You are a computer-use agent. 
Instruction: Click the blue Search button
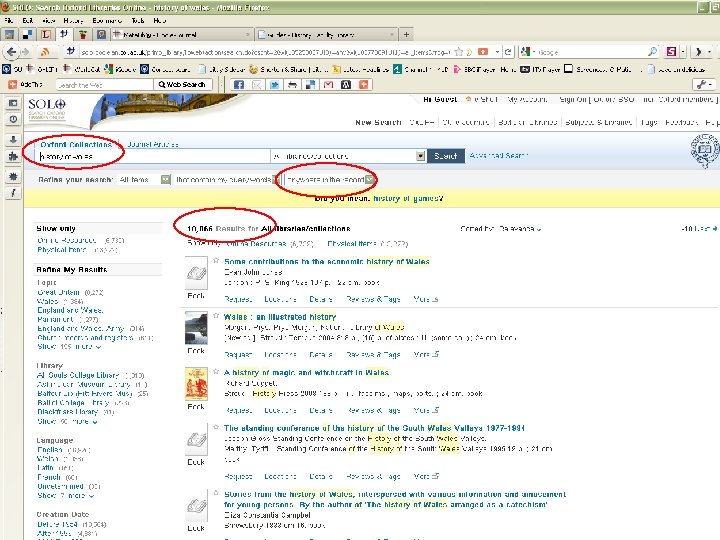(445, 156)
